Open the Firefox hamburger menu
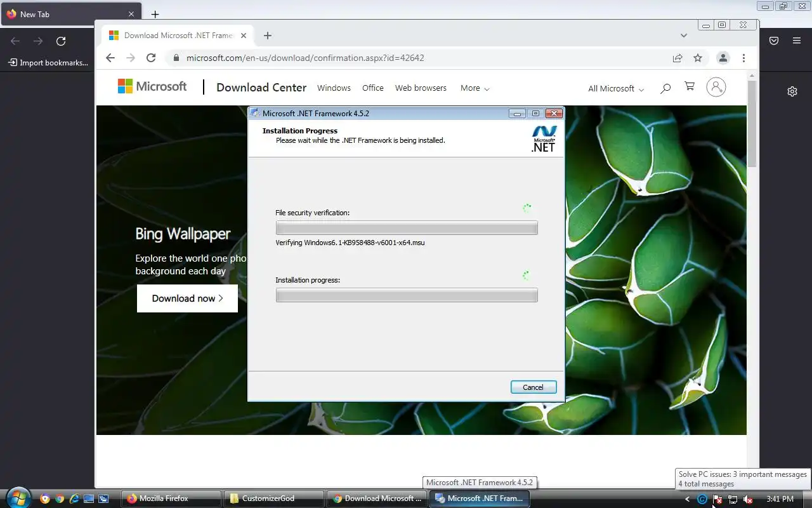The height and width of the screenshot is (508, 812). pyautogui.click(x=797, y=41)
